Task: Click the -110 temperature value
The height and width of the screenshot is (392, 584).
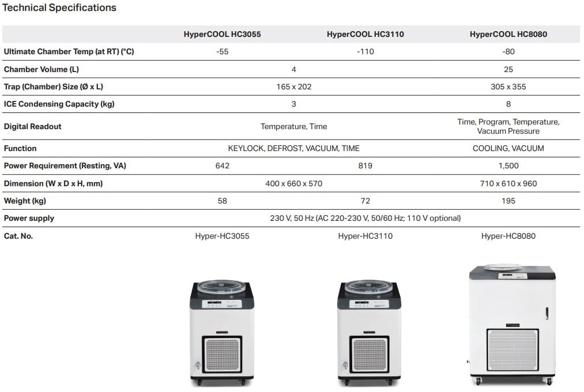Action: [x=365, y=52]
